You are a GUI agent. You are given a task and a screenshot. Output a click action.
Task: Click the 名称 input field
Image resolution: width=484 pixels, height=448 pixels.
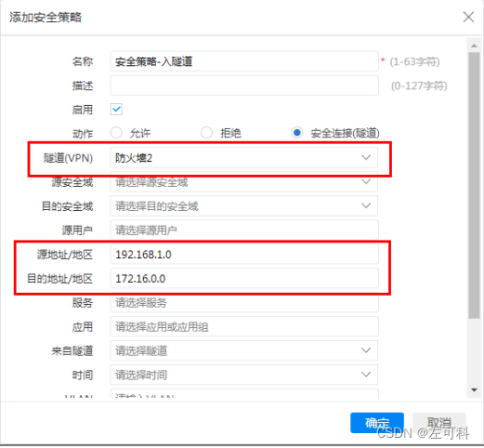point(244,61)
